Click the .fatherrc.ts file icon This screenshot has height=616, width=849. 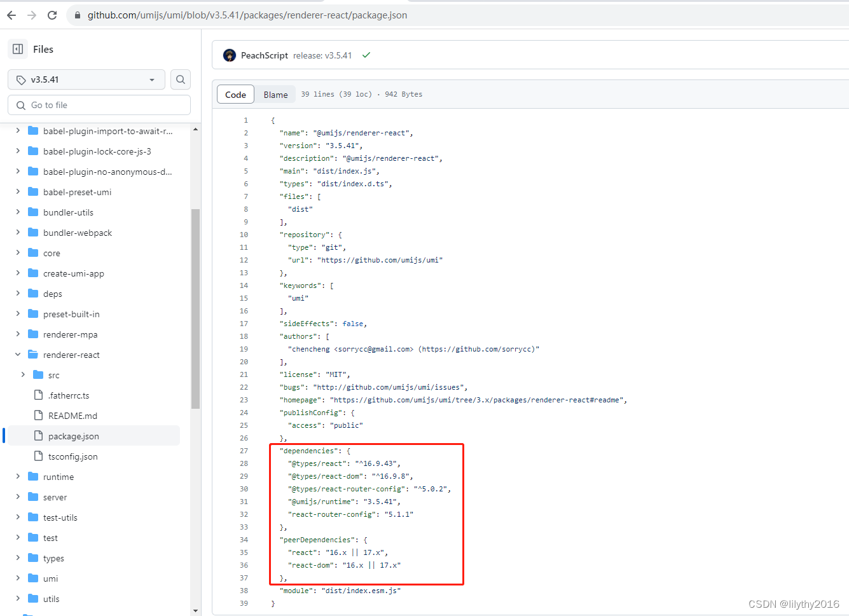point(38,395)
